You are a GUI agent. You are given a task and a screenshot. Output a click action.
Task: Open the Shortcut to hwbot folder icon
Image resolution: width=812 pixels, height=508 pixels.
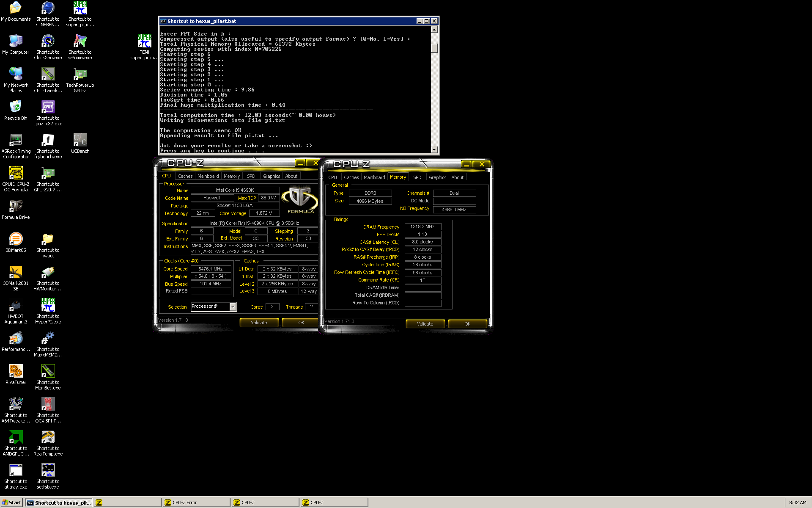[48, 245]
